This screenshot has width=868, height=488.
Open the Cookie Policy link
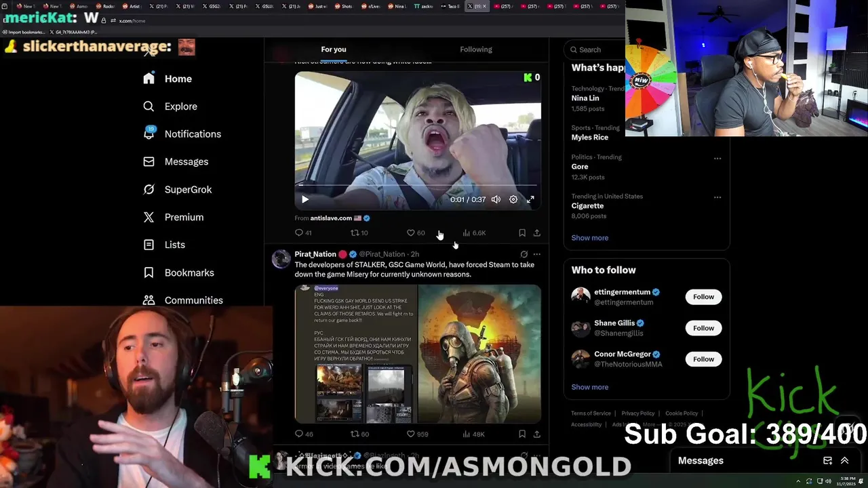pyautogui.click(x=682, y=413)
